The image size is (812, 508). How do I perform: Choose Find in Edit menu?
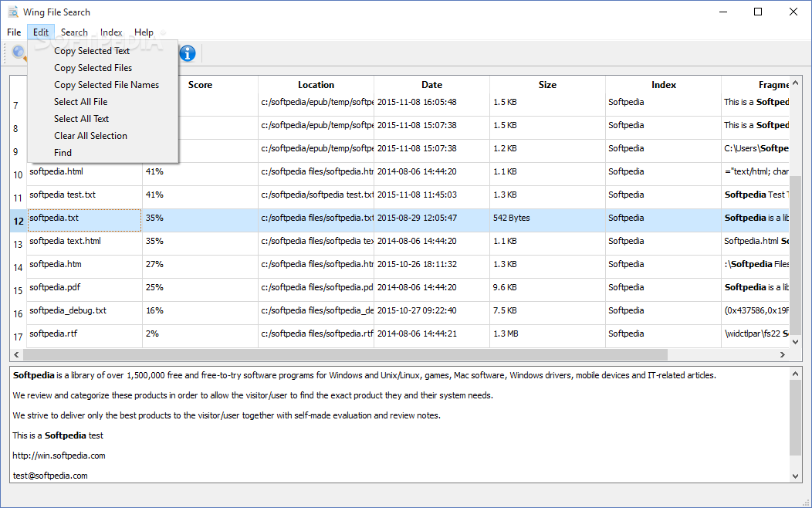(63, 153)
